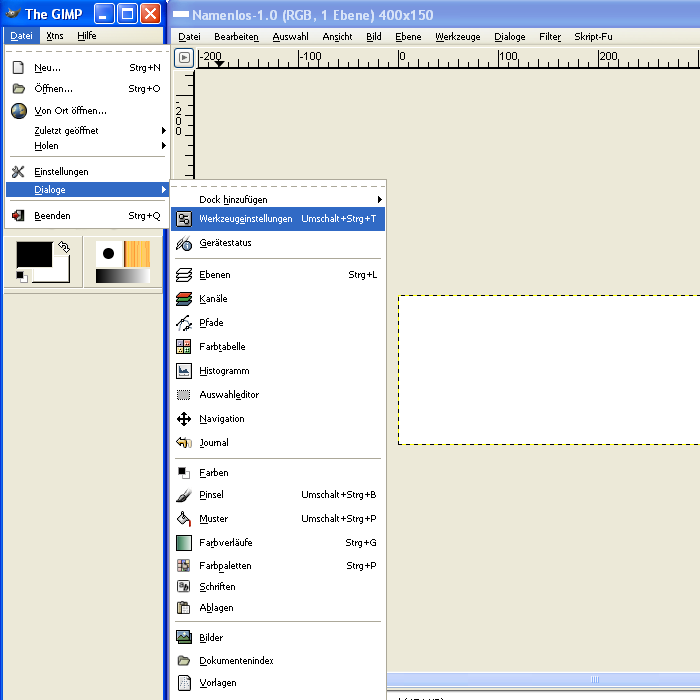Click the Vorlagen templates icon
700x700 pixels.
pyautogui.click(x=183, y=683)
